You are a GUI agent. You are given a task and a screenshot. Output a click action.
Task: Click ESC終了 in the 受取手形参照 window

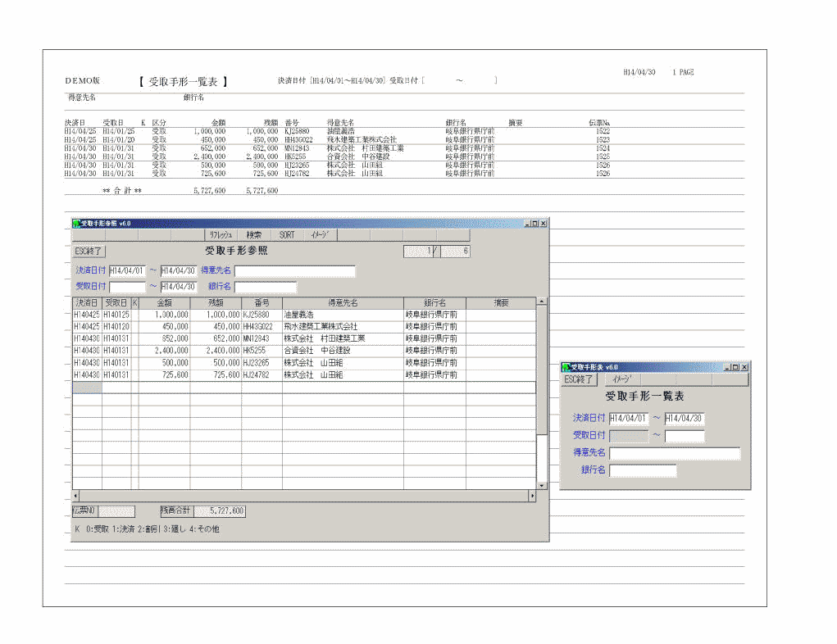(89, 251)
